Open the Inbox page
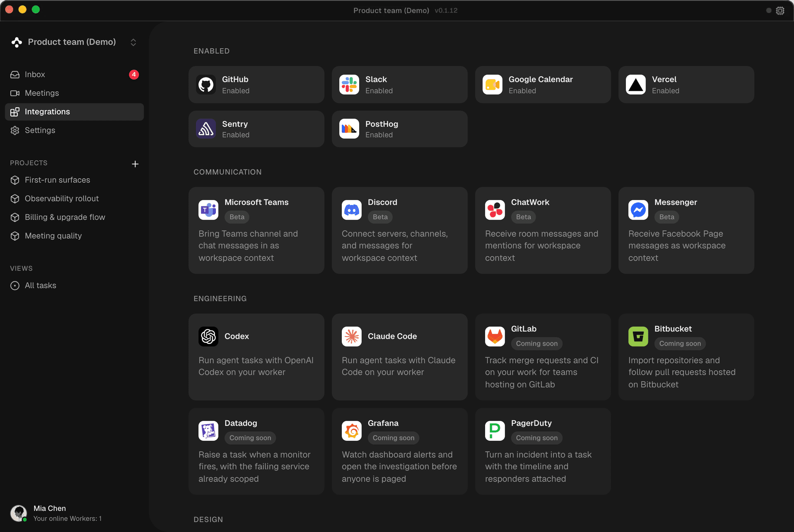 tap(74, 75)
